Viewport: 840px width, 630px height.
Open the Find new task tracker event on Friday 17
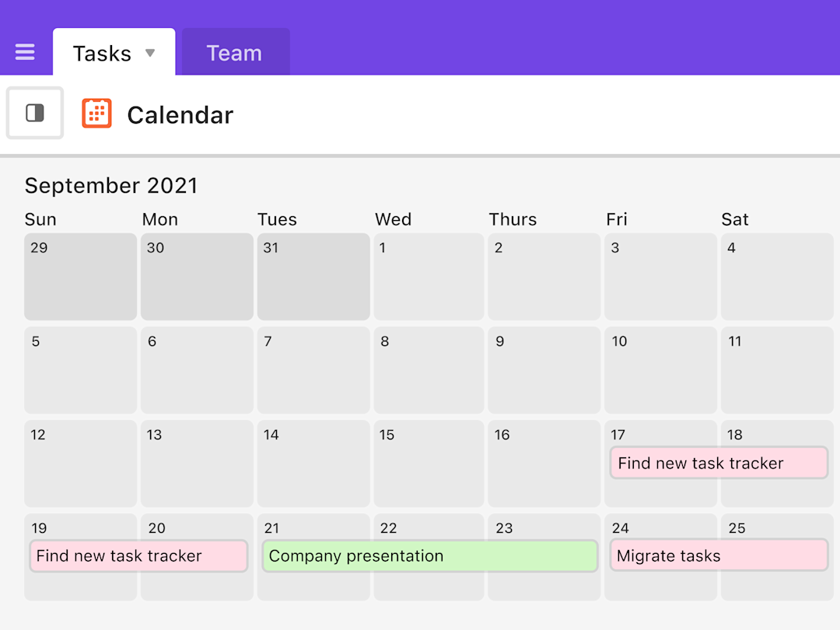point(718,463)
